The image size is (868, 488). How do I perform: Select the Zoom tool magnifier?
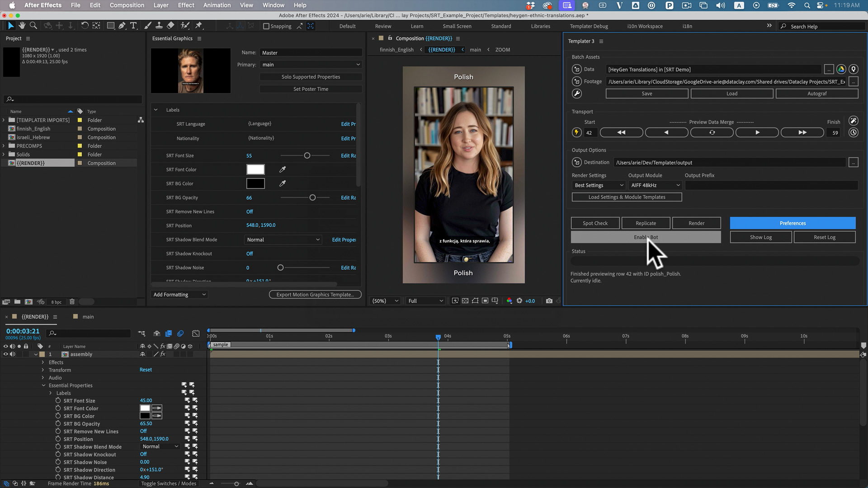point(33,26)
